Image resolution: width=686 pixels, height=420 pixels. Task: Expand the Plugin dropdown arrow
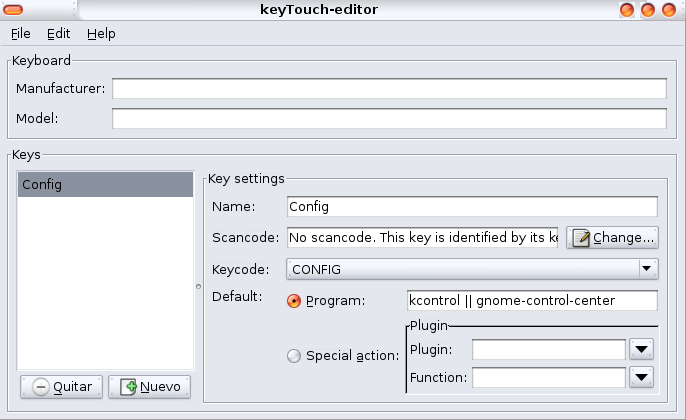tap(641, 349)
